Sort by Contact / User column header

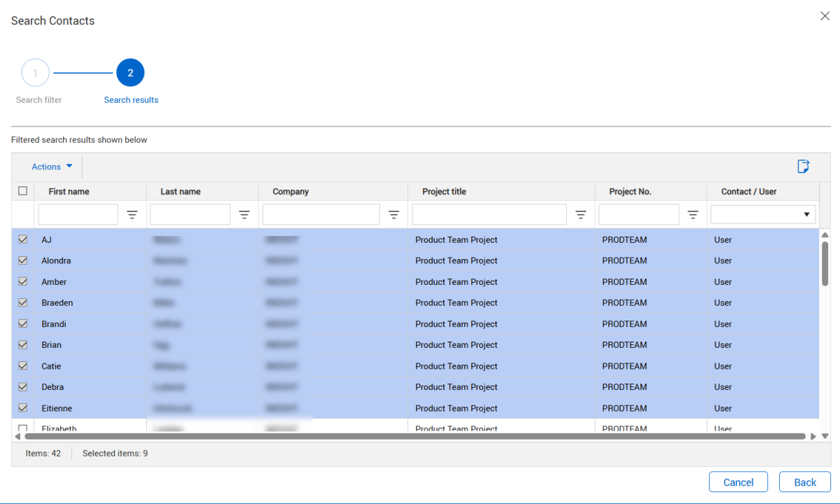(x=749, y=191)
